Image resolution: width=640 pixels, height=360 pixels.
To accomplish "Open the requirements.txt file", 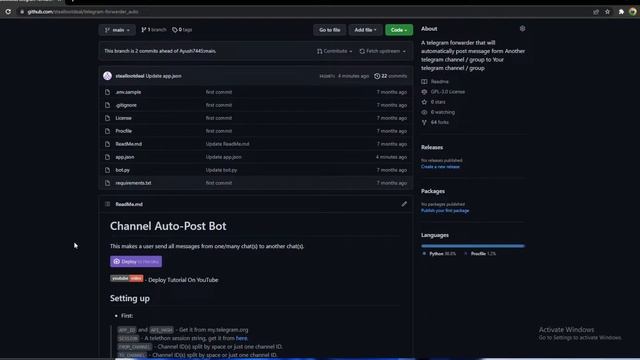I will pos(133,183).
